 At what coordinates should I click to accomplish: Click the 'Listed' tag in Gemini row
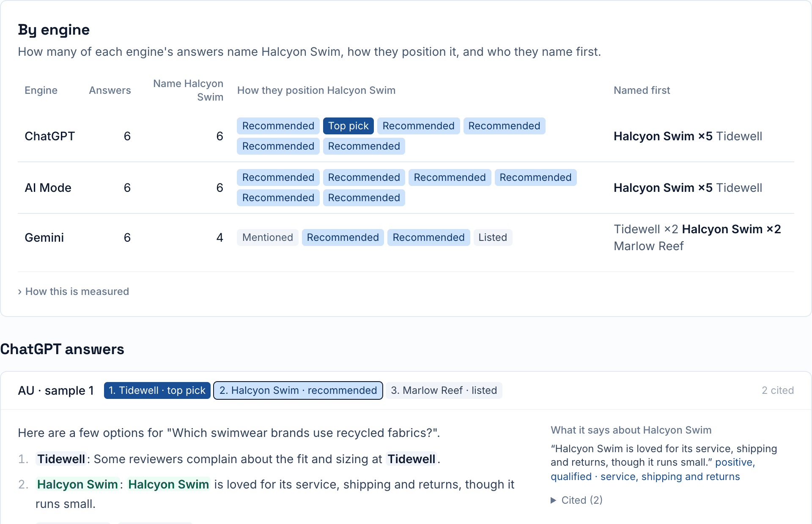493,237
